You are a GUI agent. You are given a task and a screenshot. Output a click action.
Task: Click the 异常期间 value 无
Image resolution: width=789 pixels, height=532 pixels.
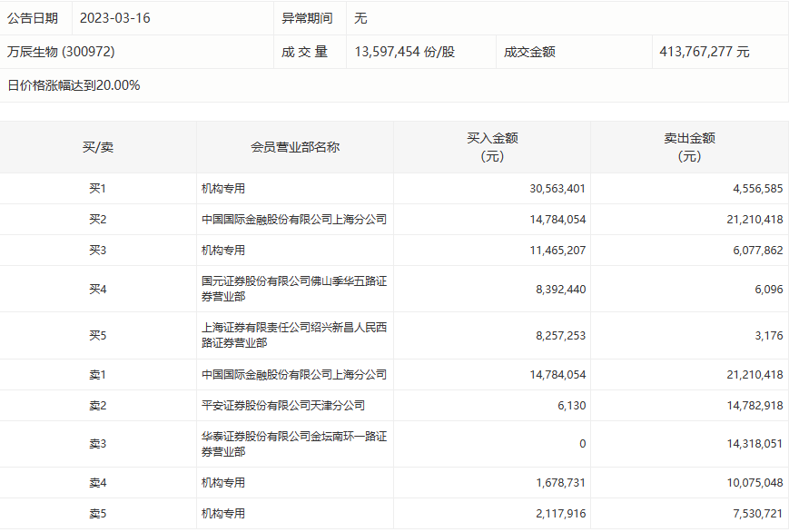[x=361, y=18]
